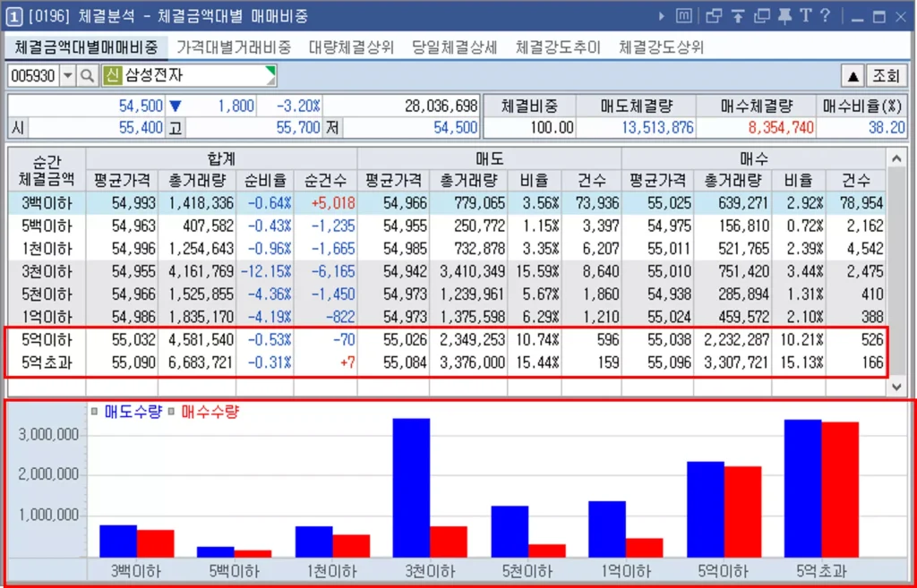
Task: Select the 체결금액대별매매비중 tab
Action: [x=87, y=48]
